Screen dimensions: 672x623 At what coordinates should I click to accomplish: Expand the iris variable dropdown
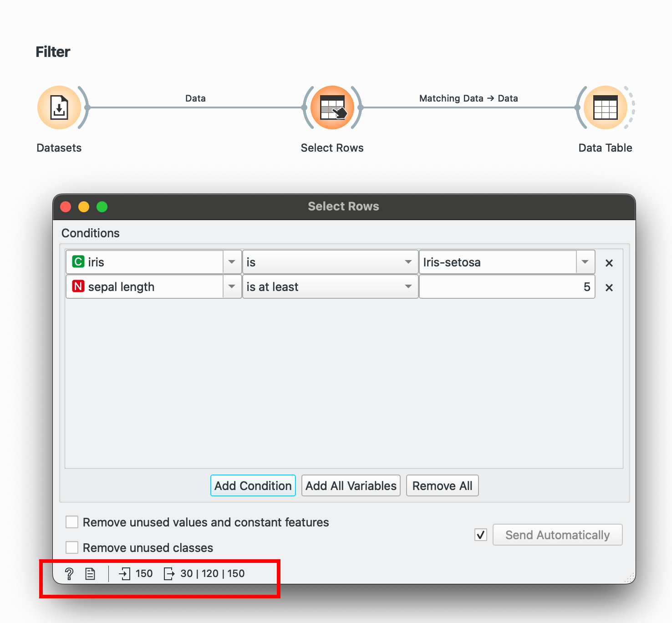tap(232, 262)
